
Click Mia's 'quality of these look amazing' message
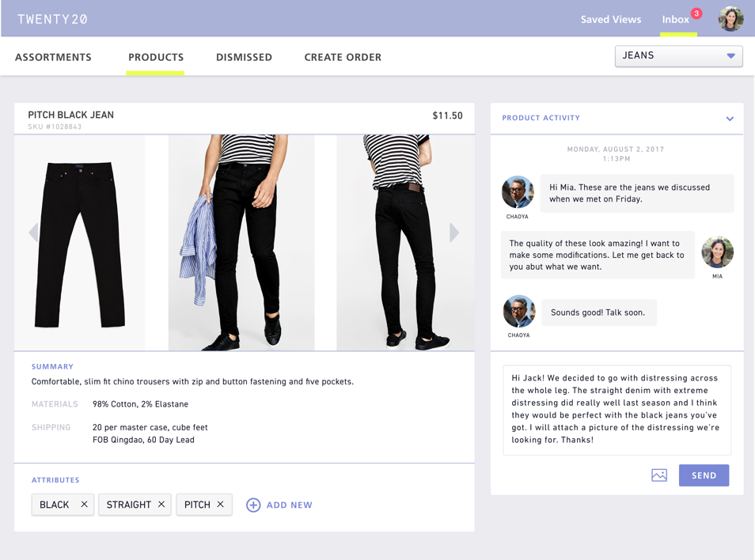point(598,255)
